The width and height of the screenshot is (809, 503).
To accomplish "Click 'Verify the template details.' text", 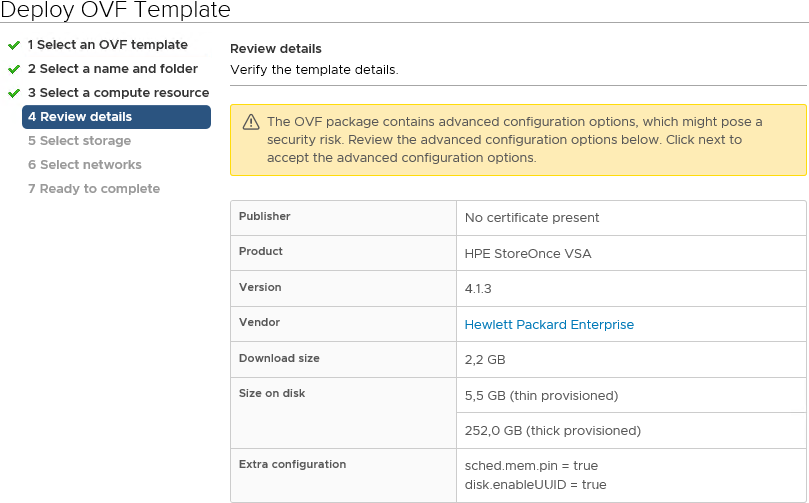I will point(314,70).
